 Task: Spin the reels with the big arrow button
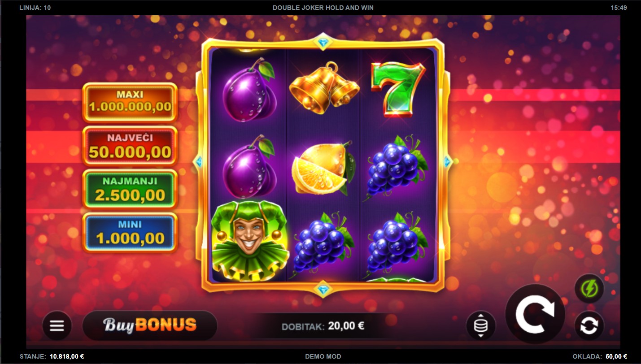535,314
